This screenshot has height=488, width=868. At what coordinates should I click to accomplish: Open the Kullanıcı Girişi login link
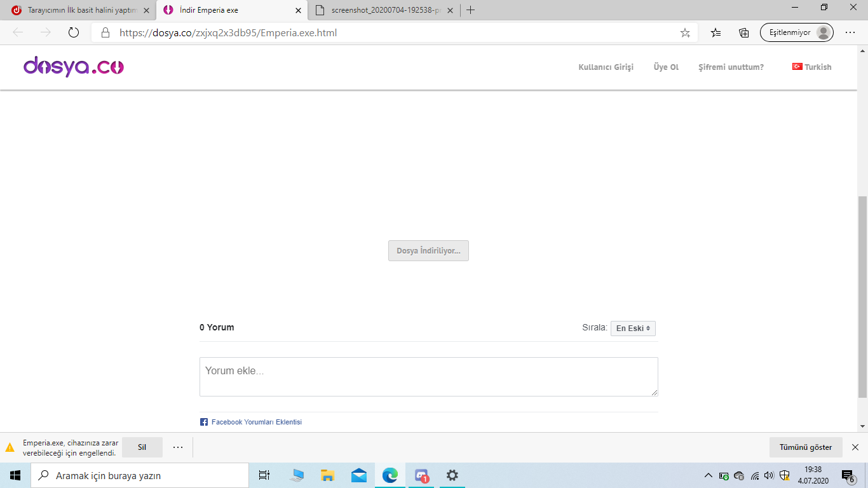pos(606,67)
